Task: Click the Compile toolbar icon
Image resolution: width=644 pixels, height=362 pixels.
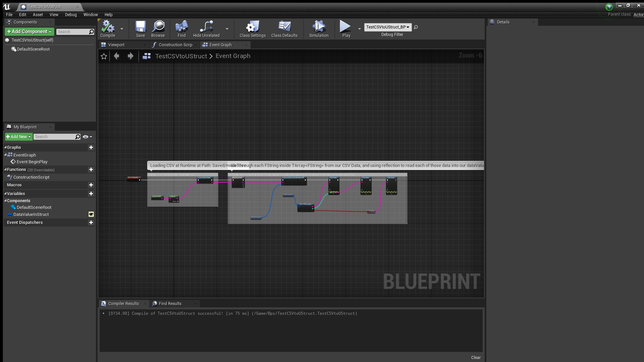Action: click(108, 28)
